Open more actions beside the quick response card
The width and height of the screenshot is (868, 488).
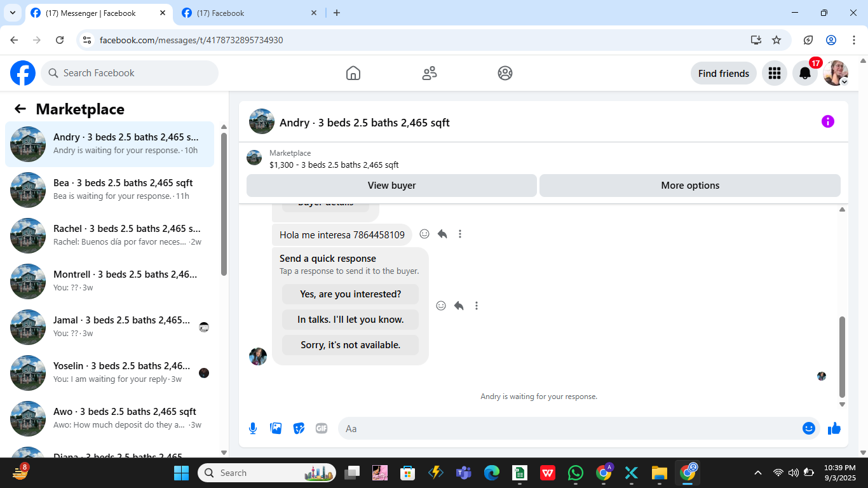pyautogui.click(x=477, y=306)
